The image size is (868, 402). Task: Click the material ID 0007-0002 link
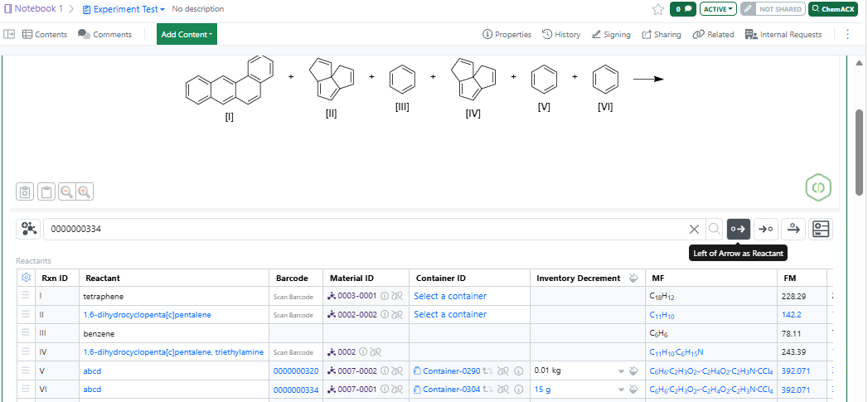[357, 371]
